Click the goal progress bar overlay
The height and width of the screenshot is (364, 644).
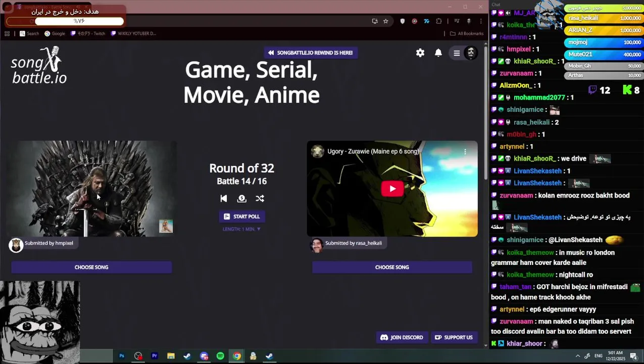(x=65, y=21)
